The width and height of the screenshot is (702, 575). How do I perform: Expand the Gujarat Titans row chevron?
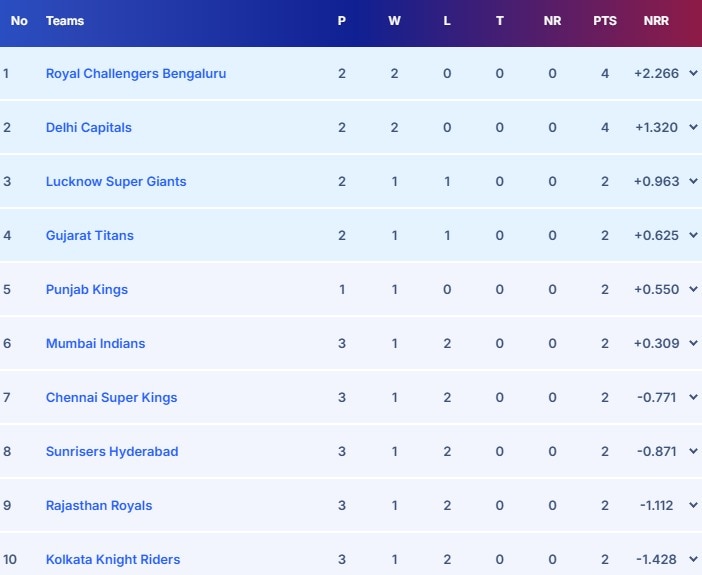693,235
